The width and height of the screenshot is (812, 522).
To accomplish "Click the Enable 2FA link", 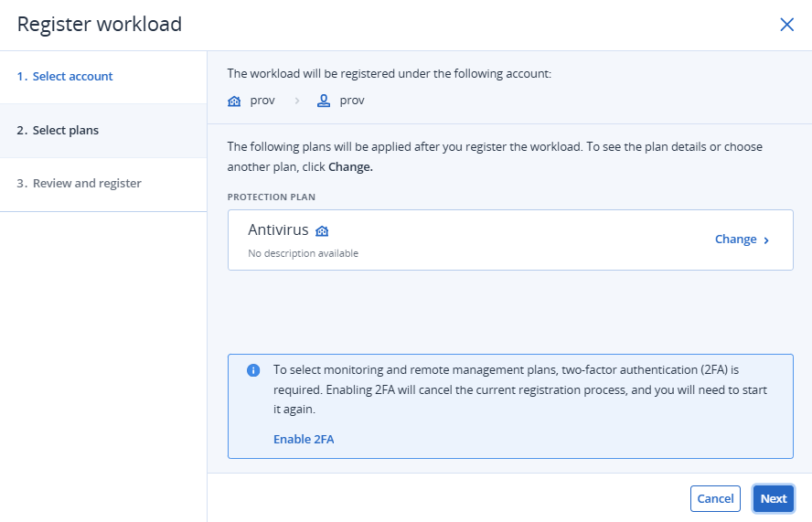I will pos(304,440).
